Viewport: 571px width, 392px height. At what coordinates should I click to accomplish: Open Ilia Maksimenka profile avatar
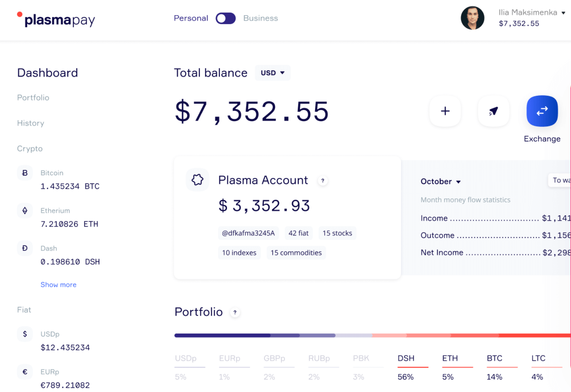click(x=472, y=18)
